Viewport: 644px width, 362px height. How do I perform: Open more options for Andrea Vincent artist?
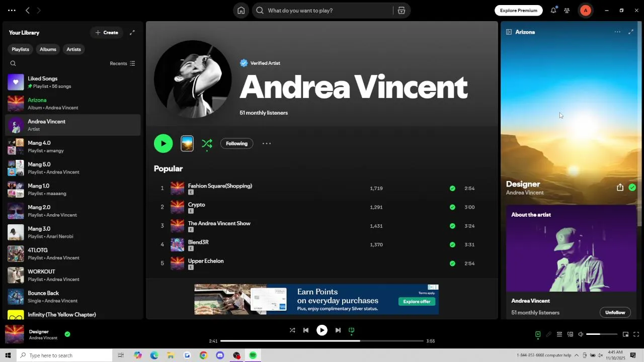[x=267, y=143]
